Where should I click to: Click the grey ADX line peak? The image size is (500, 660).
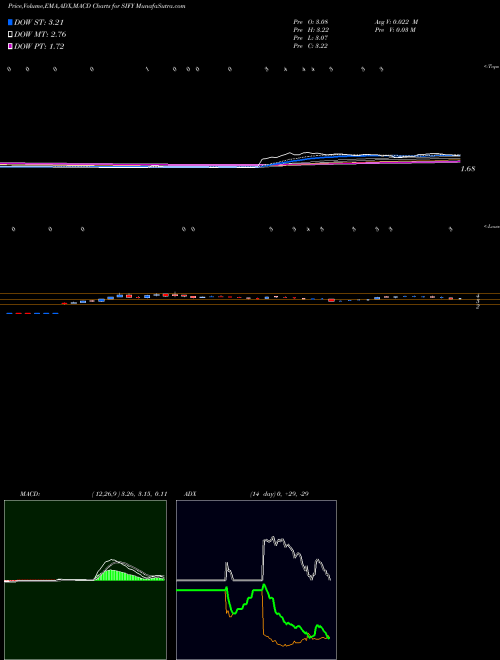pyautogui.click(x=273, y=538)
